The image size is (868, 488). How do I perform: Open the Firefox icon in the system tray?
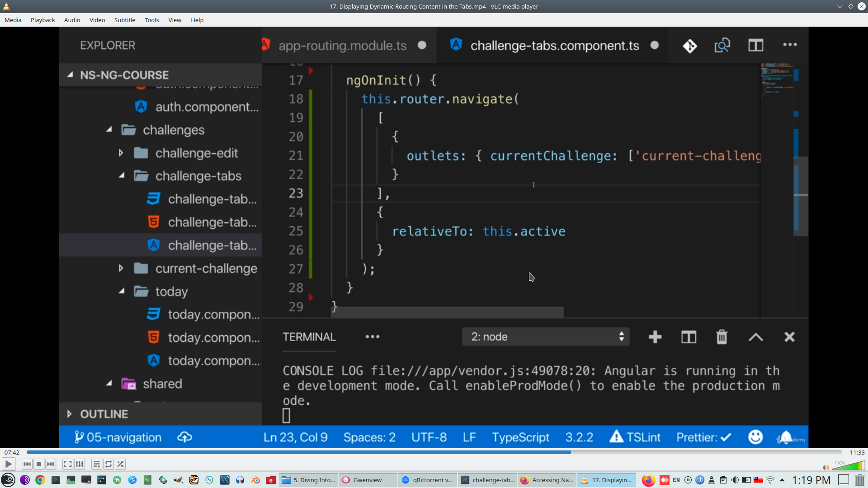[x=648, y=480]
